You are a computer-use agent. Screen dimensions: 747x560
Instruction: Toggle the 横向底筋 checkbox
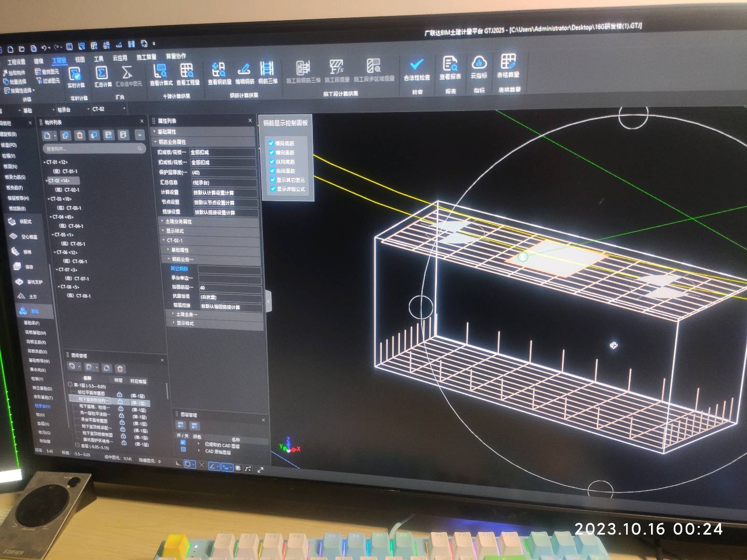[271, 143]
